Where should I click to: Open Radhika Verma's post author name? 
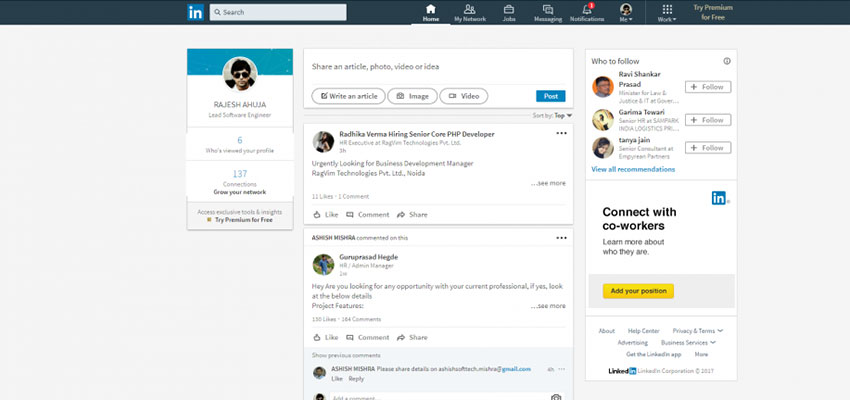[x=416, y=134]
